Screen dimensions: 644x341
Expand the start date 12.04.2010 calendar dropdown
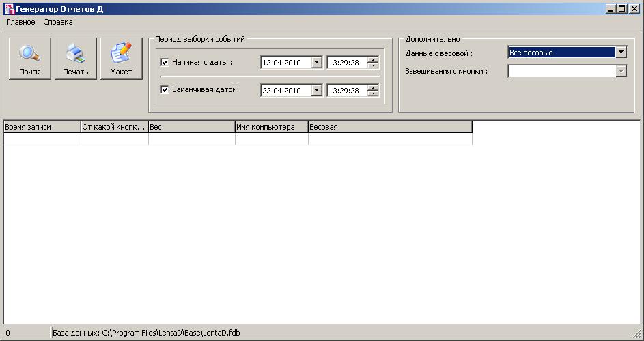tap(316, 63)
